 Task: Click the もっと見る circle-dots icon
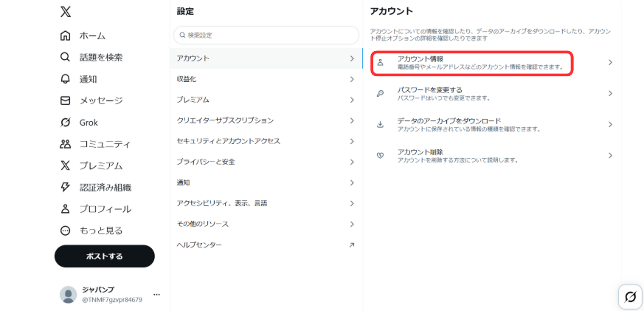66,230
